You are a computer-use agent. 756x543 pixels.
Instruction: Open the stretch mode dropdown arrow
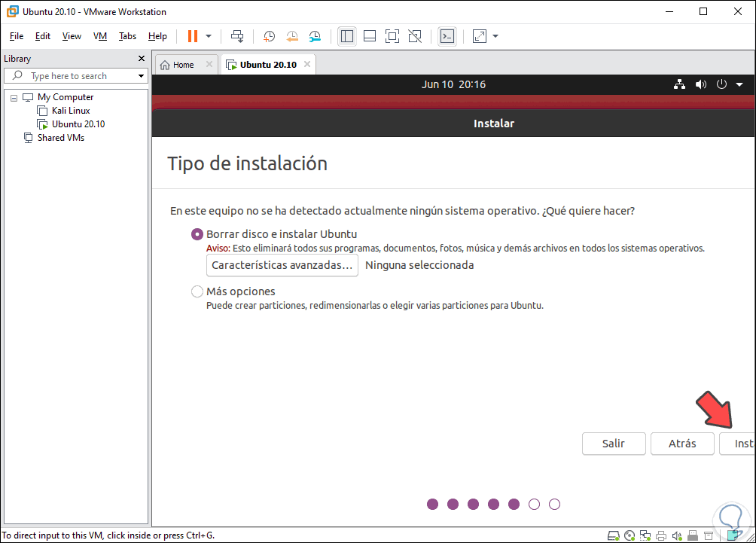(495, 36)
